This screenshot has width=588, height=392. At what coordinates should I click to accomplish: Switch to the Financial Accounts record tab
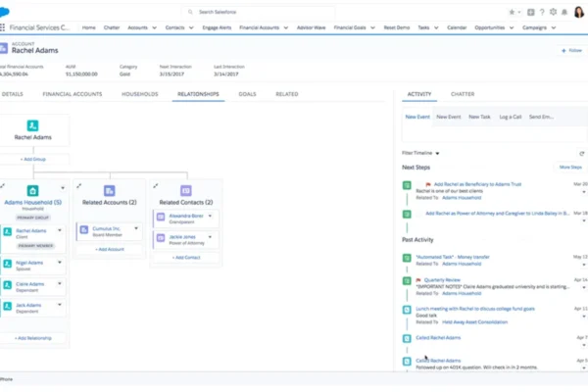coord(73,94)
